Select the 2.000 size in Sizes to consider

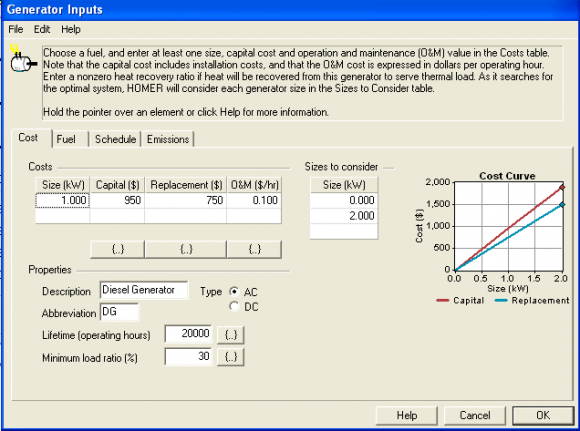point(344,216)
